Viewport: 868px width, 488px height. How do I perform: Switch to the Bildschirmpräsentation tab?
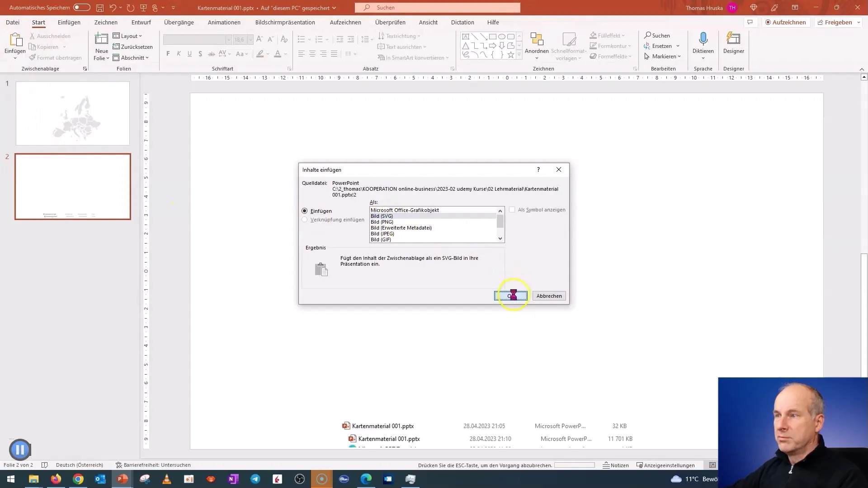point(285,22)
